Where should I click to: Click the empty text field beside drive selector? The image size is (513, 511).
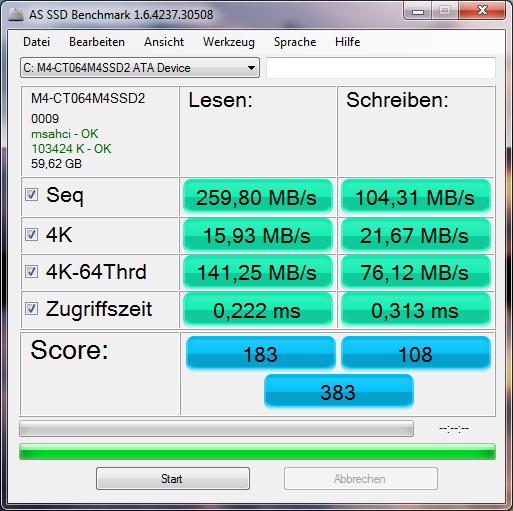click(381, 68)
